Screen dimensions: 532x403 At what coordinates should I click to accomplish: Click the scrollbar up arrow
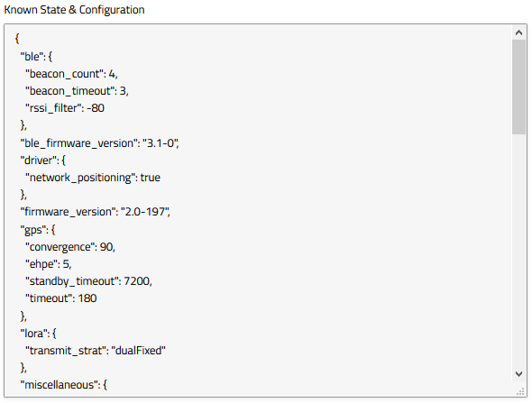518,32
